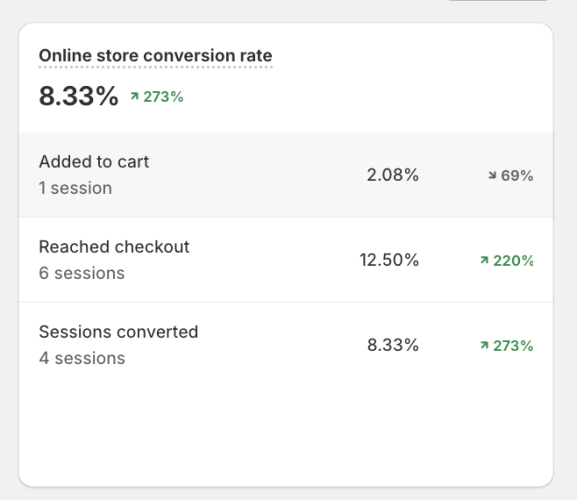Click the 220% increase indicator
The height and width of the screenshot is (500, 577).
507,260
